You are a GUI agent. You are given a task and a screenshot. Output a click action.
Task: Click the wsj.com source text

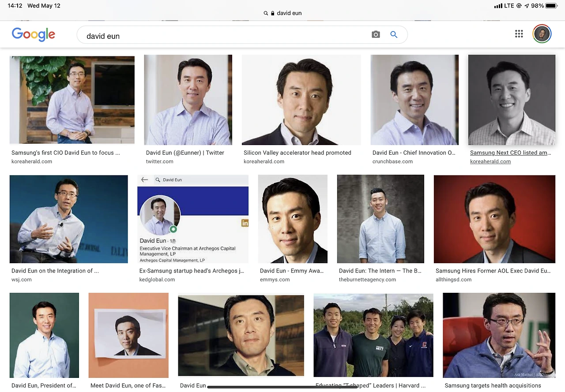click(22, 280)
